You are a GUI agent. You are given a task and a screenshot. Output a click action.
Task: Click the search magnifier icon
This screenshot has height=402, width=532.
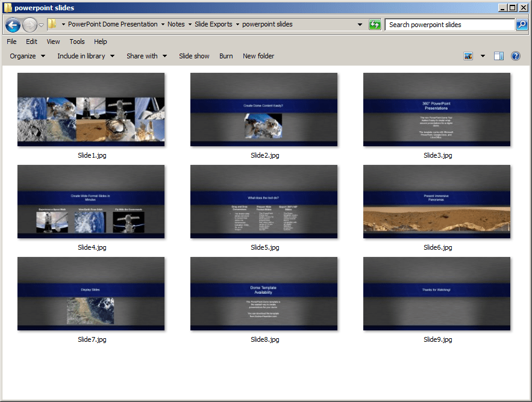[x=522, y=25]
